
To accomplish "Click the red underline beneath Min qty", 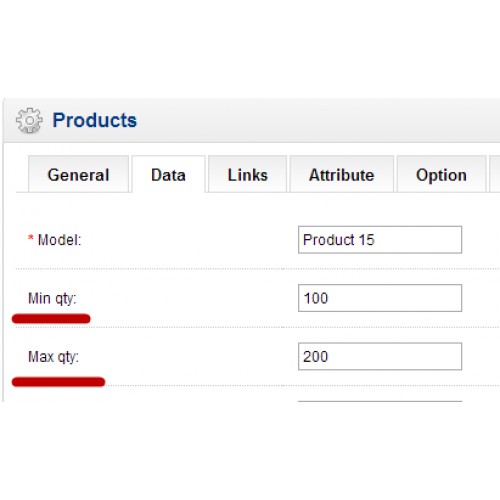I will click(x=51, y=319).
